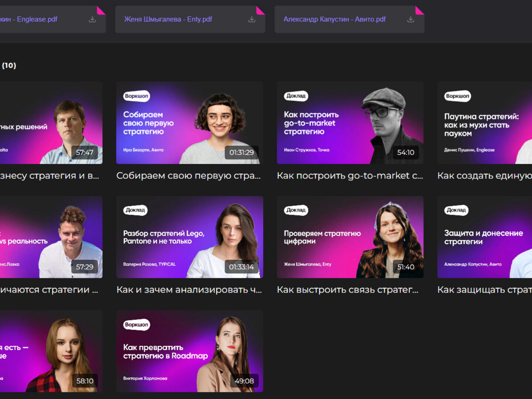Click download icon for Женя Шмыгалева Enty.pdf
532x399 pixels.
click(252, 19)
